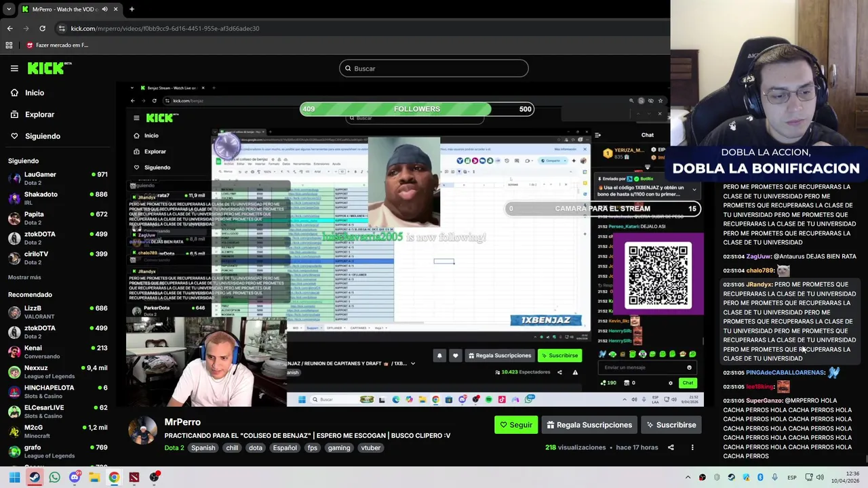Open LizzB Valorant recommended channel
Viewport: 868px width, 488px height.
(x=58, y=312)
